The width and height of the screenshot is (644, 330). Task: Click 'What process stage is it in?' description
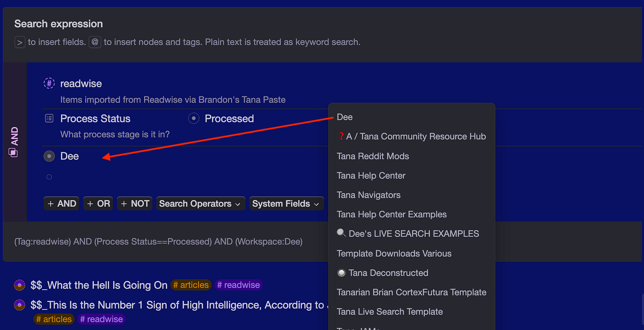point(115,134)
